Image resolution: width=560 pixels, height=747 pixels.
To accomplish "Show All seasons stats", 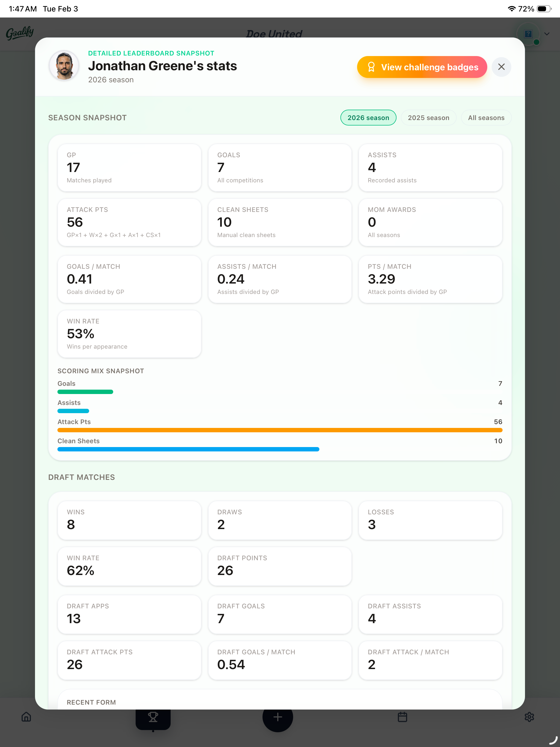I will tap(486, 118).
